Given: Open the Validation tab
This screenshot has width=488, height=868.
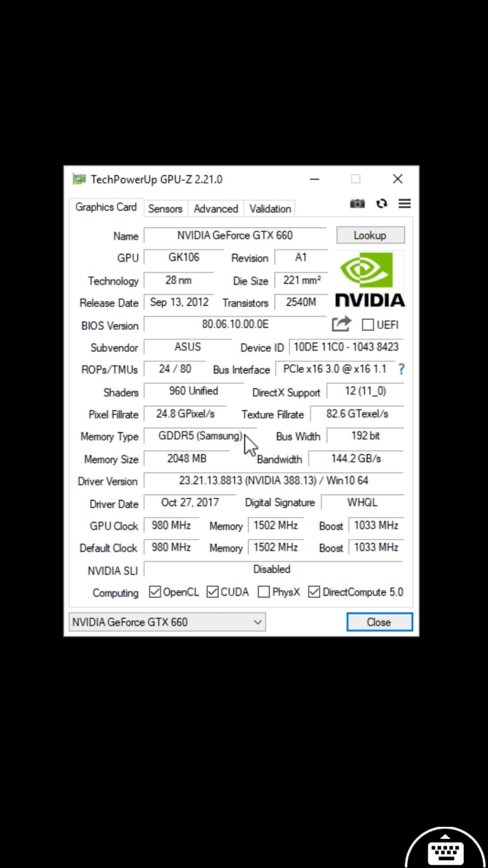Looking at the screenshot, I should (270, 208).
